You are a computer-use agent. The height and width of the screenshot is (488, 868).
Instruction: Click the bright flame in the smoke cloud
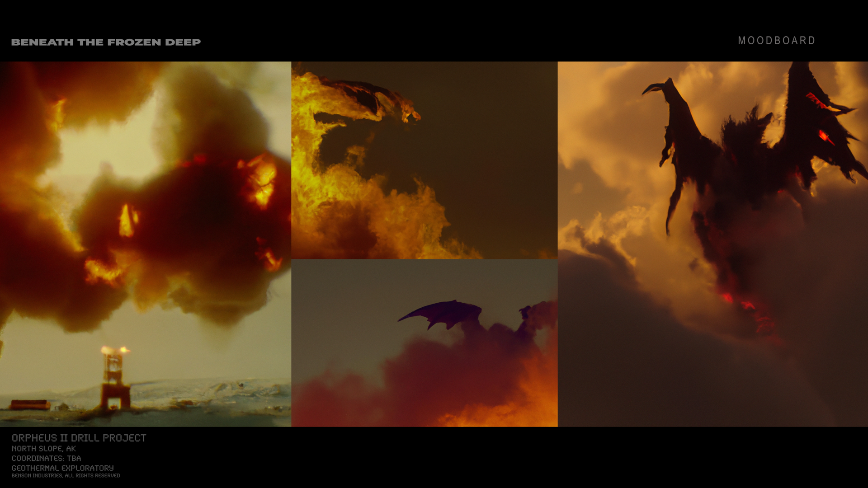click(261, 181)
